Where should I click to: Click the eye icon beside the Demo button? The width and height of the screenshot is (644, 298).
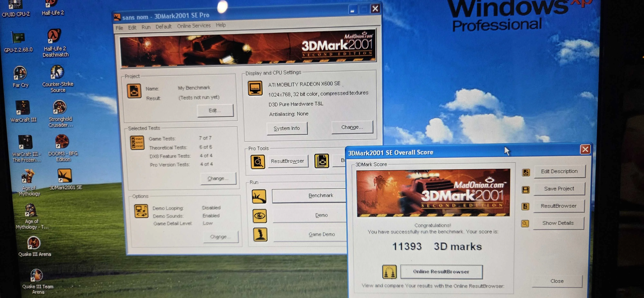tap(260, 216)
